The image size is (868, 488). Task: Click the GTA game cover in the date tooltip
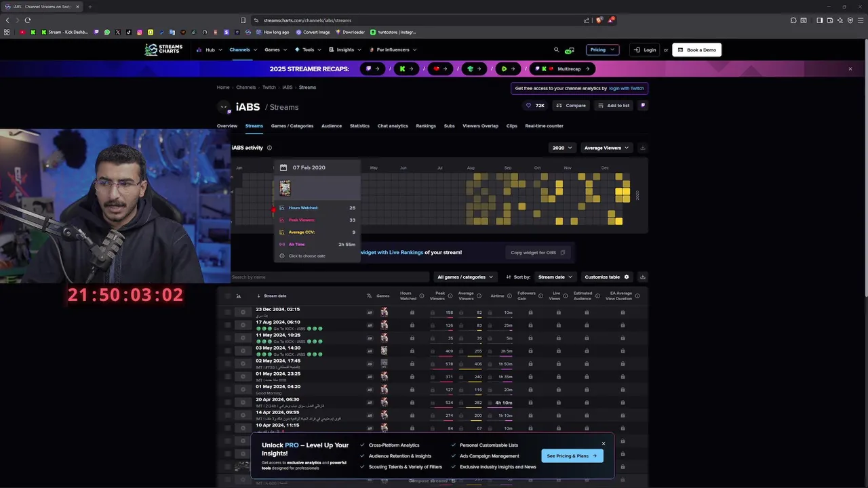point(285,188)
